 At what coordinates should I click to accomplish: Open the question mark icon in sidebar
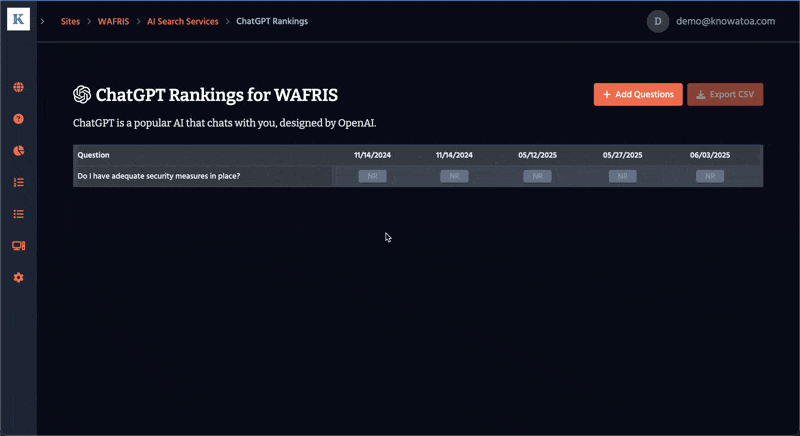point(18,119)
